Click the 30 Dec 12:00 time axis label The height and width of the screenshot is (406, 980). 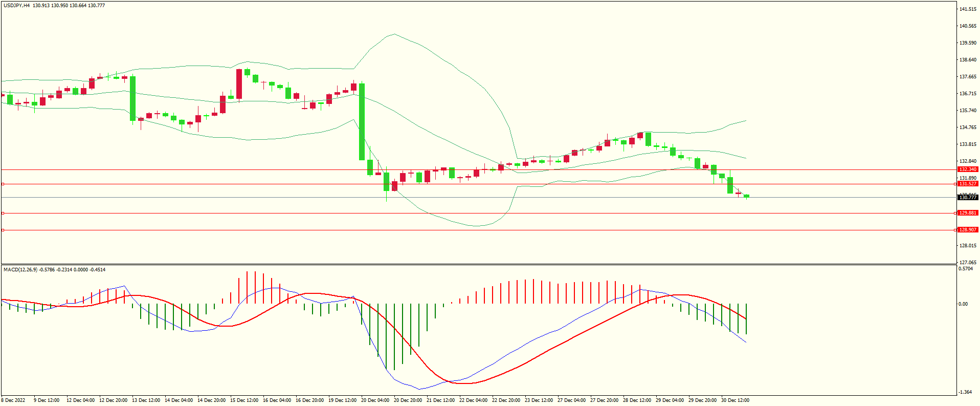(x=735, y=400)
